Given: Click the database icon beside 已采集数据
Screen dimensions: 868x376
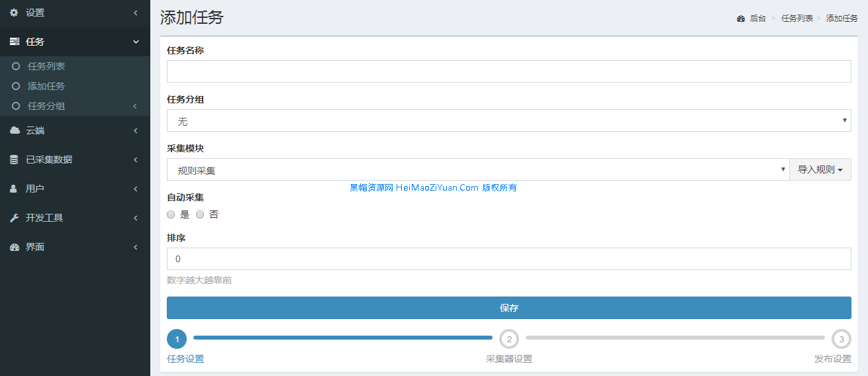Looking at the screenshot, I should 14,160.
